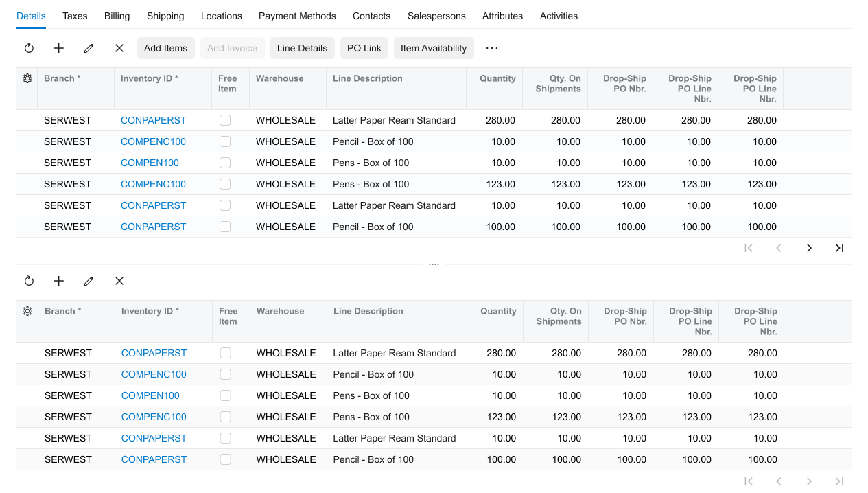Switch to the Taxes tab
Screen dimensions: 868x493
[75, 16]
